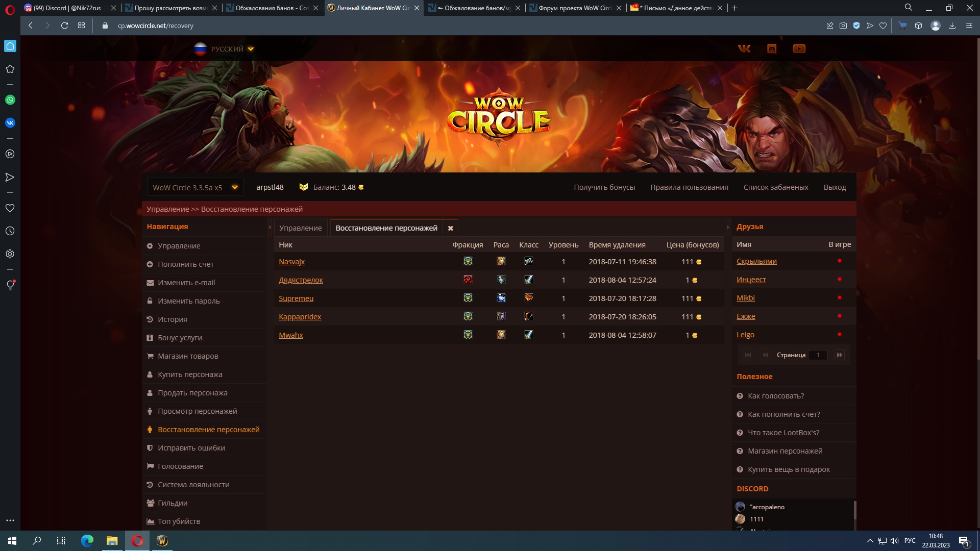The width and height of the screenshot is (980, 551).
Task: Open Opera sidebar settings gear
Action: click(10, 254)
